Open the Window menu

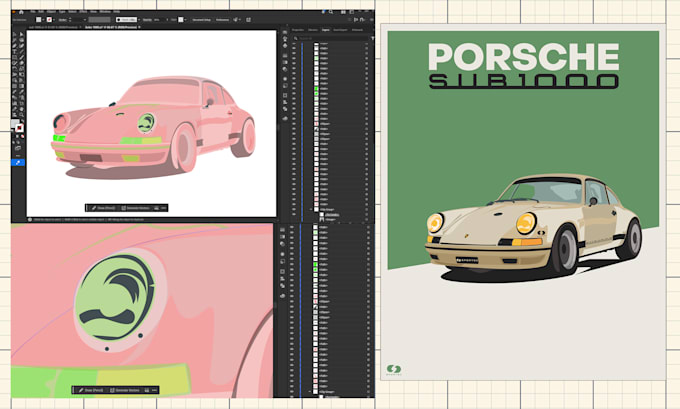[x=105, y=12]
